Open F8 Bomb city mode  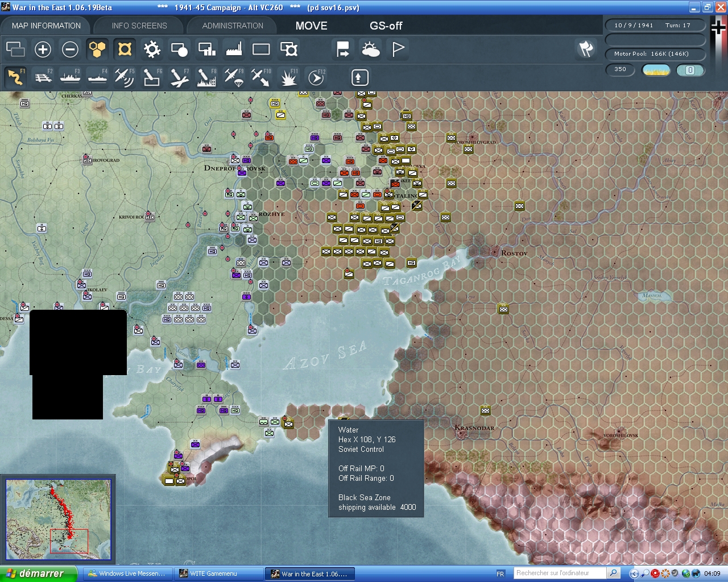pos(206,77)
